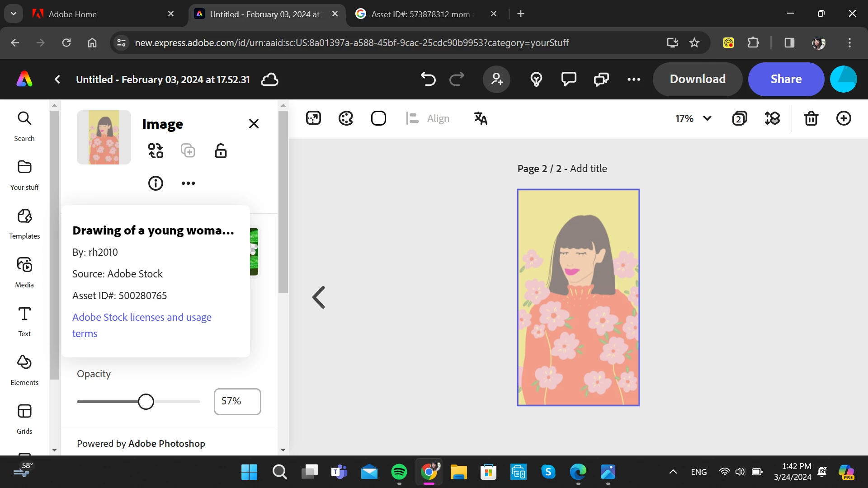Toggle the browser side panel icon
The height and width of the screenshot is (488, 868).
[789, 42]
